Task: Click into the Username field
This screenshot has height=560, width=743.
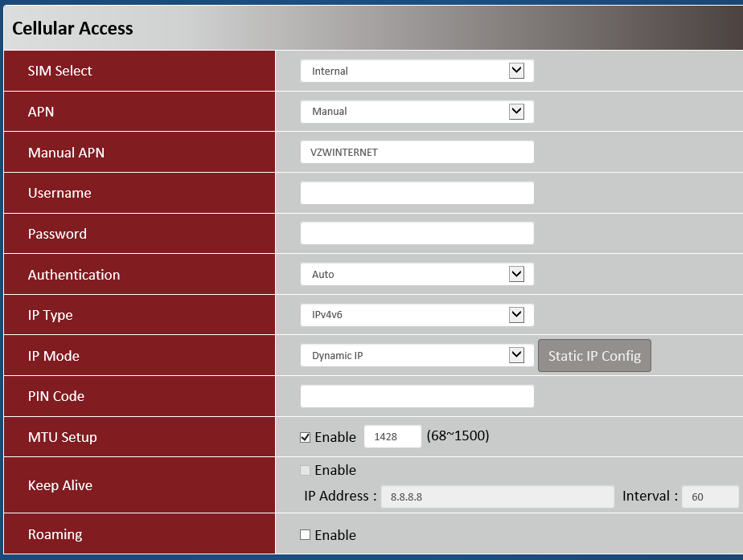Action: (x=417, y=193)
